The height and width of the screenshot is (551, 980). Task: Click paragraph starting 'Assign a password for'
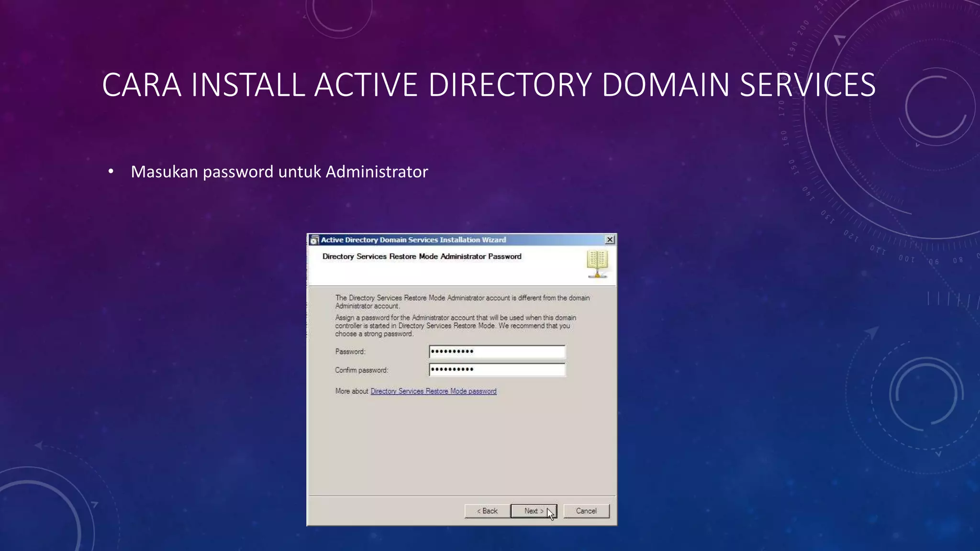(x=456, y=326)
